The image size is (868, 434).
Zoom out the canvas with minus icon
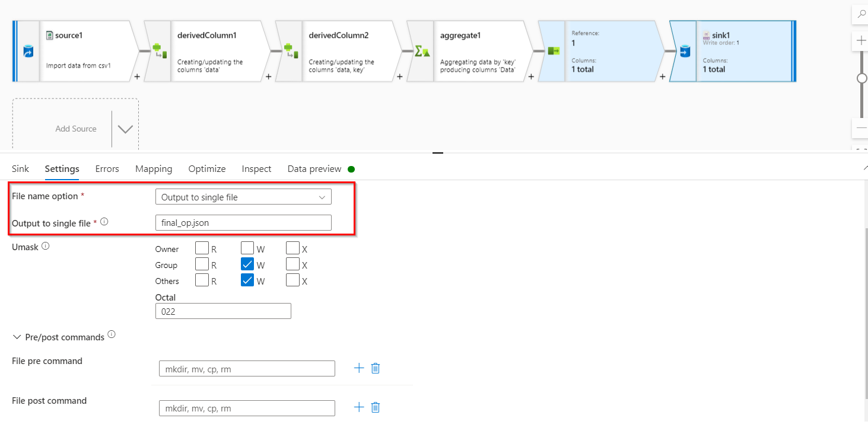(861, 127)
